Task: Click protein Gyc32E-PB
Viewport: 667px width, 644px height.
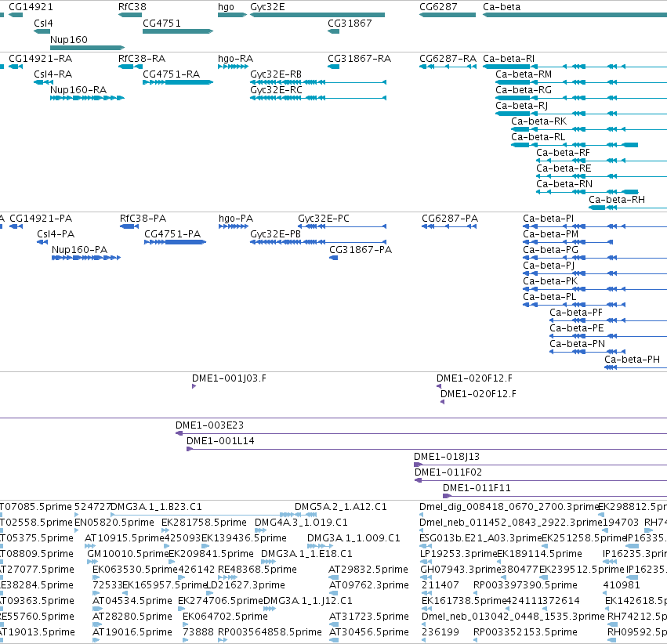Action: (275, 235)
